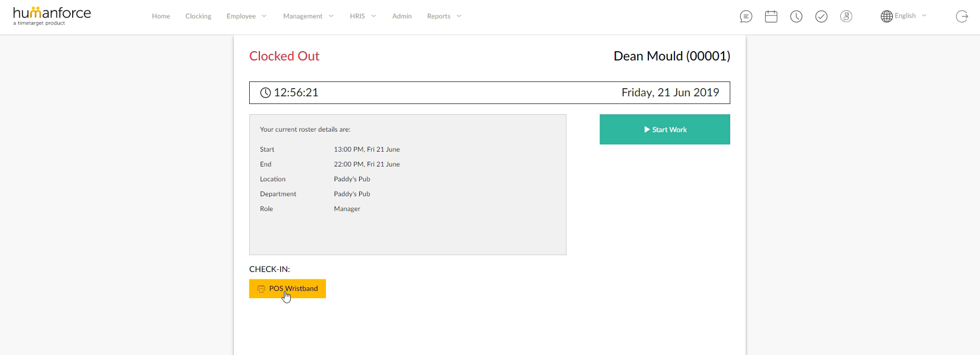Expand the Reports dropdown chevron
The image size is (980, 355).
pos(459,16)
